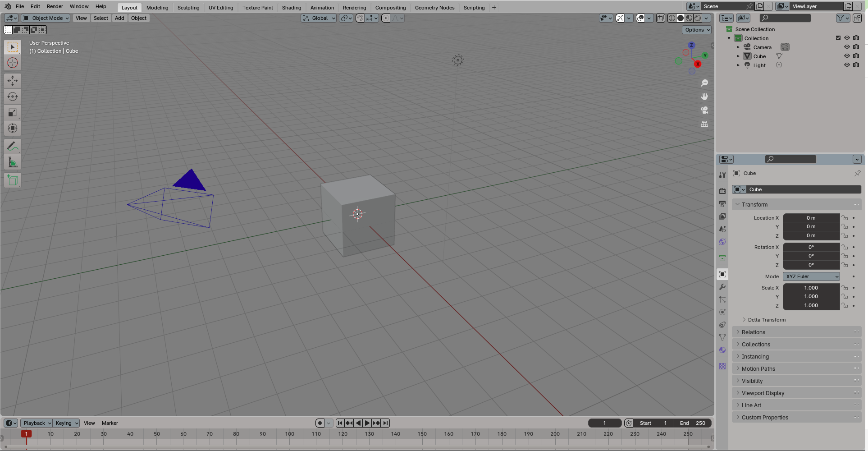Toggle X-ray display in viewport header
This screenshot has height=451, width=868.
[661, 18]
